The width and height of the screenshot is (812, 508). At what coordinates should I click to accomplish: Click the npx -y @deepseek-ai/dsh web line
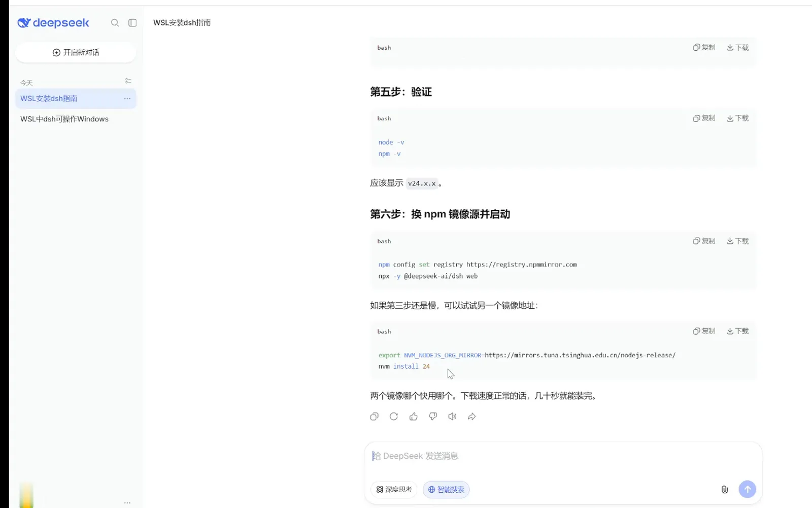(x=428, y=276)
